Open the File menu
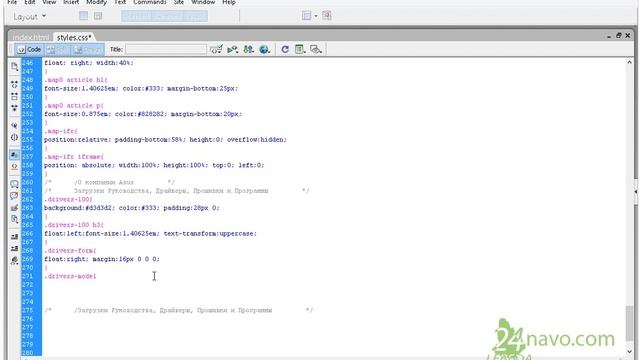 12,2
